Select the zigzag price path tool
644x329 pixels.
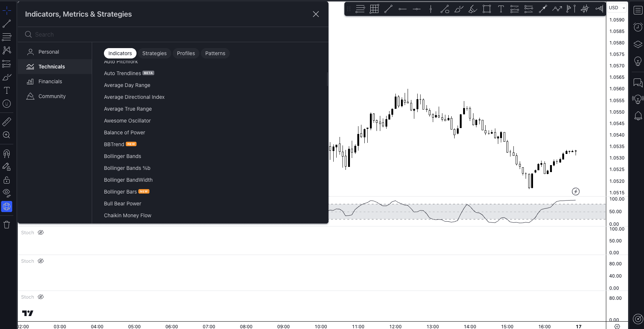pyautogui.click(x=557, y=9)
